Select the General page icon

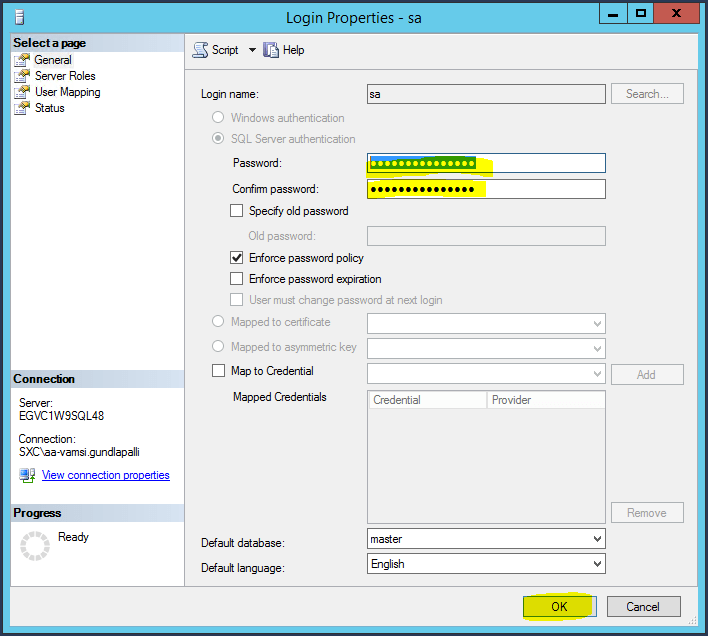coord(21,60)
